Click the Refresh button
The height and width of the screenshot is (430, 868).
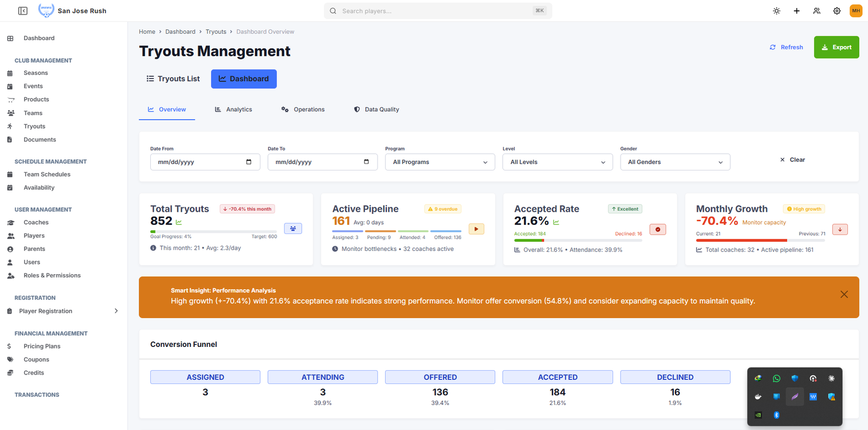coord(786,47)
